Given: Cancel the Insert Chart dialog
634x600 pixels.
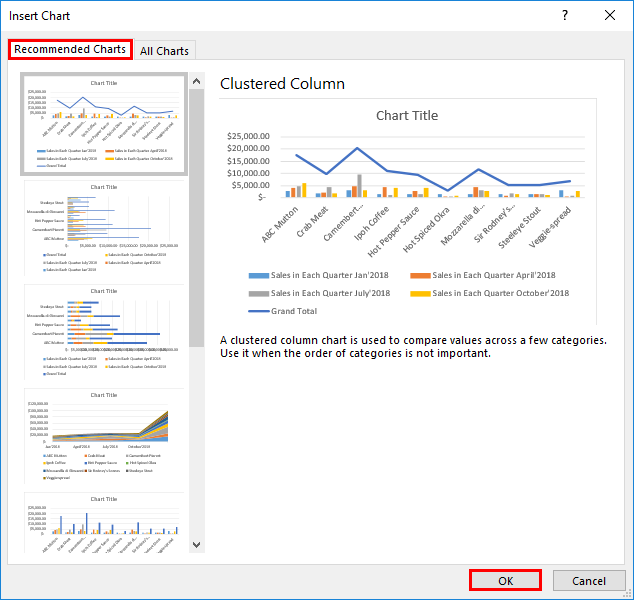Looking at the screenshot, I should point(589,581).
